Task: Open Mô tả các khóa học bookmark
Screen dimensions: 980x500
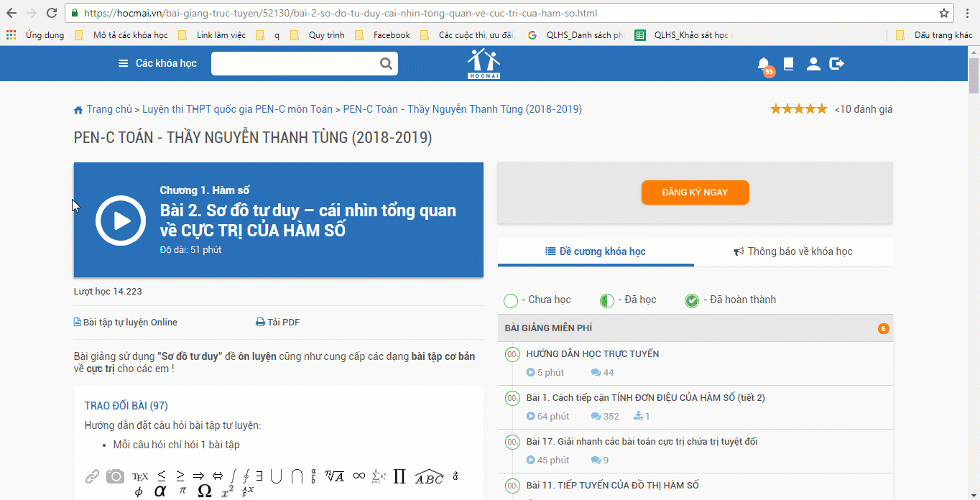Action: point(121,34)
